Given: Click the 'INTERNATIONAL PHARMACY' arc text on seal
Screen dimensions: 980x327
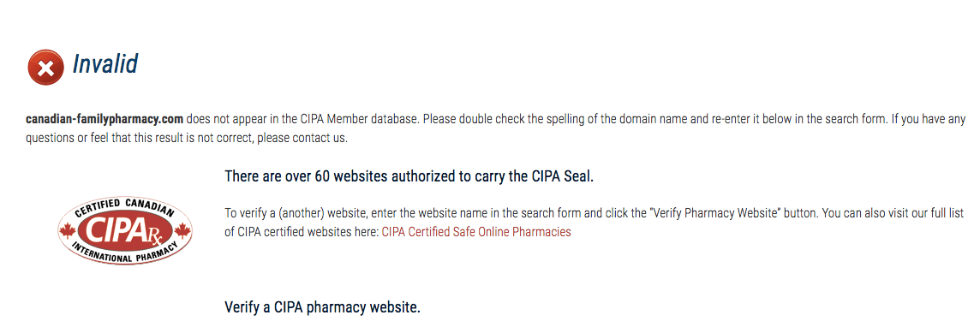Looking at the screenshot, I should 125,253.
